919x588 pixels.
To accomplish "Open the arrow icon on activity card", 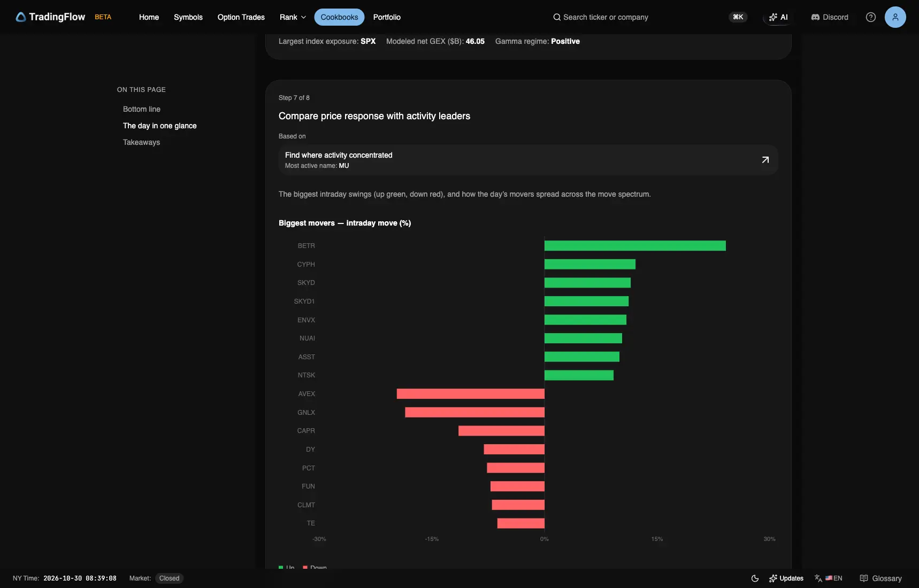I will (765, 160).
